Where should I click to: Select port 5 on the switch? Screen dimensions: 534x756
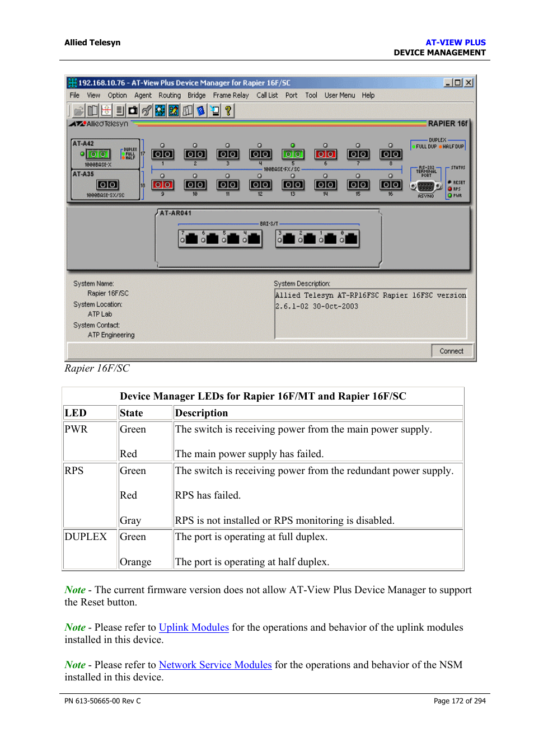[293, 154]
